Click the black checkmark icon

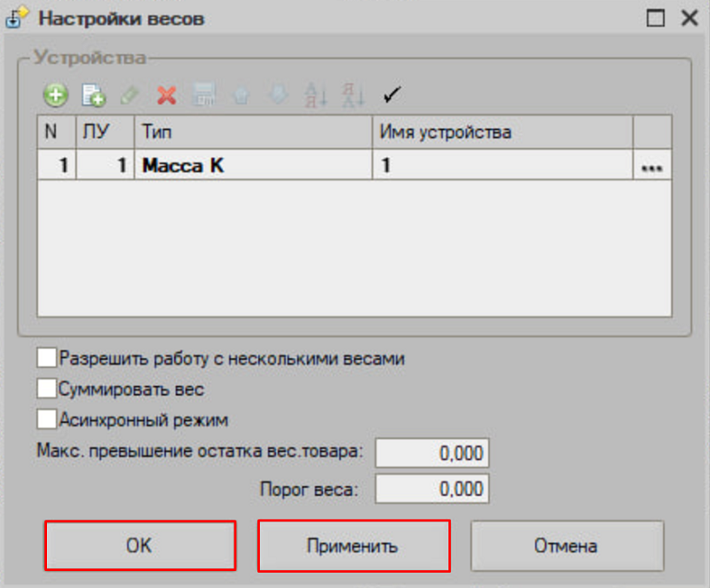[390, 93]
